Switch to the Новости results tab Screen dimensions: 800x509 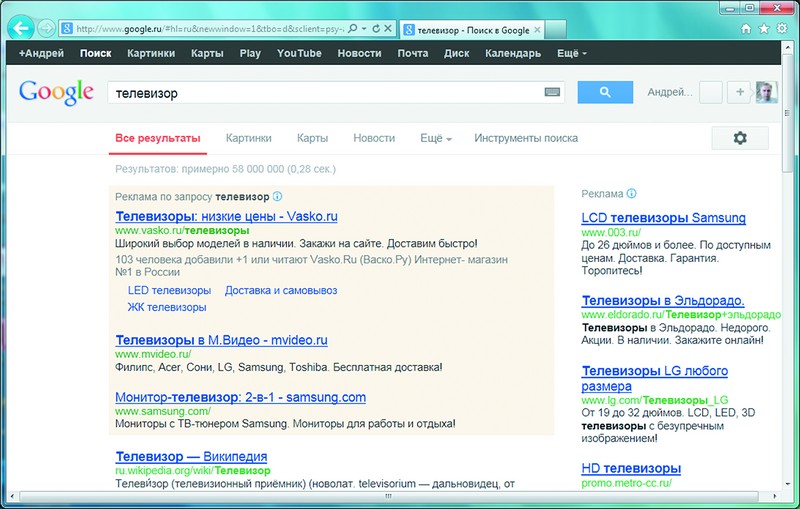374,138
